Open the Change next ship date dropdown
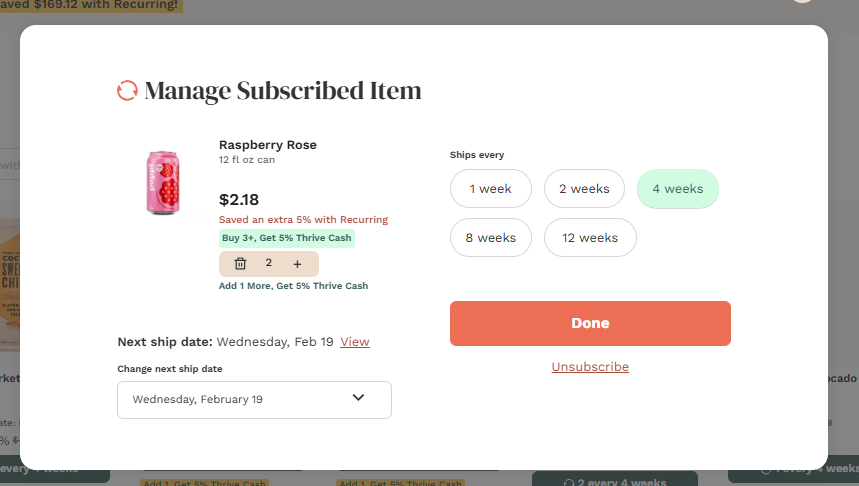 [254, 399]
